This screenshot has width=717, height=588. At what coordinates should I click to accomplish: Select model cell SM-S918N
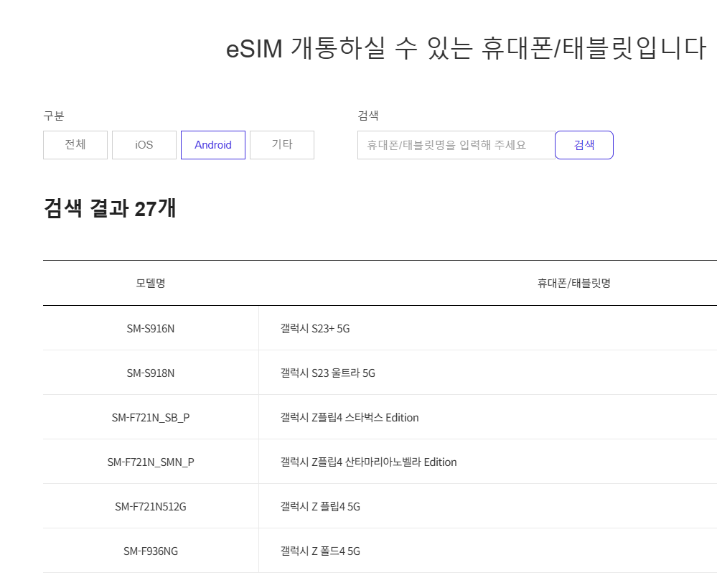[x=151, y=373]
